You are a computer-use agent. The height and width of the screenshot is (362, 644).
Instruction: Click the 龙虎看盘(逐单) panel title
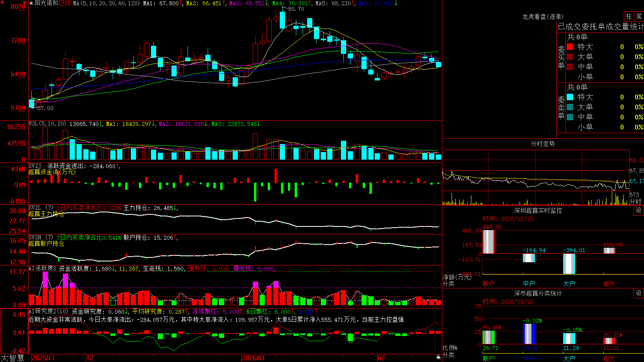point(543,16)
